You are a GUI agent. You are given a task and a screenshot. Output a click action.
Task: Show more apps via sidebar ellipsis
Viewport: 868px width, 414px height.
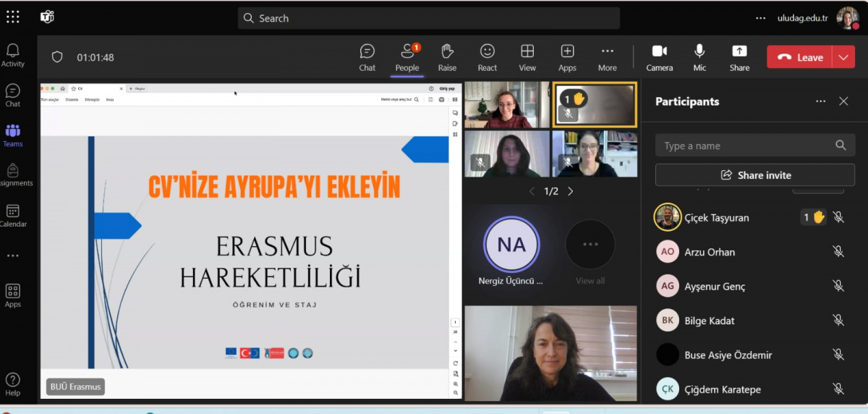pyautogui.click(x=13, y=255)
